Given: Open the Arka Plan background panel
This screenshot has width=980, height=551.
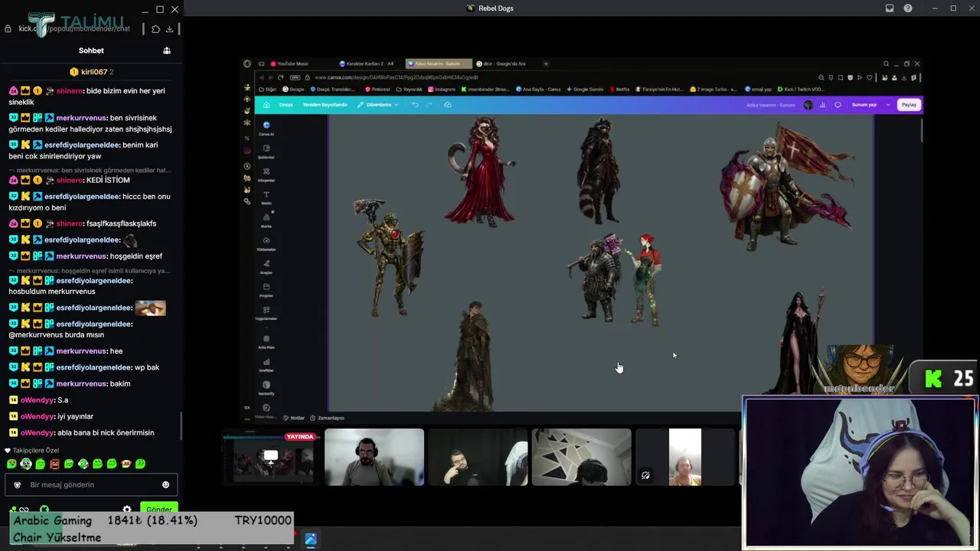Looking at the screenshot, I should point(266,341).
